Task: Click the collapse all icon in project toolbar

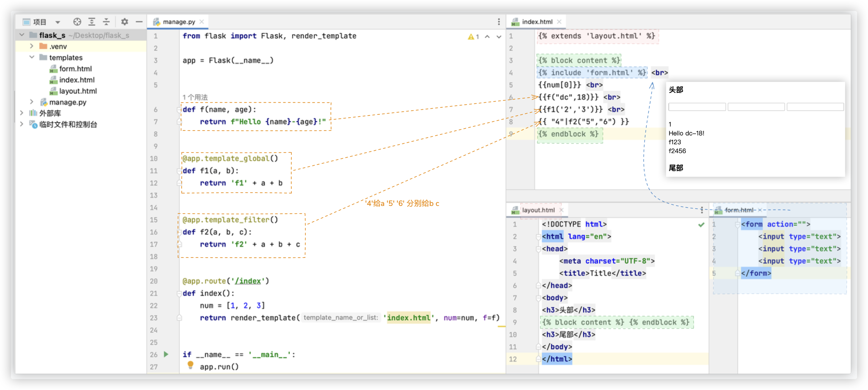Action: point(106,22)
